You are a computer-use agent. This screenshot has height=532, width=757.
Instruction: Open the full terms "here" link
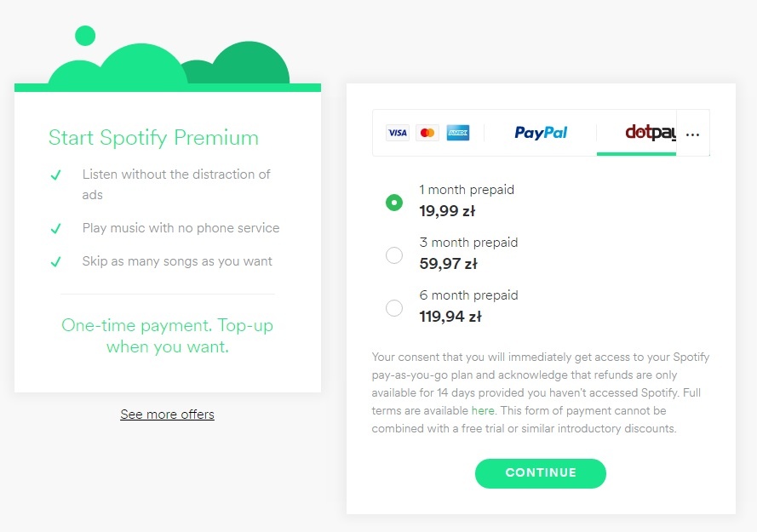[x=483, y=410]
